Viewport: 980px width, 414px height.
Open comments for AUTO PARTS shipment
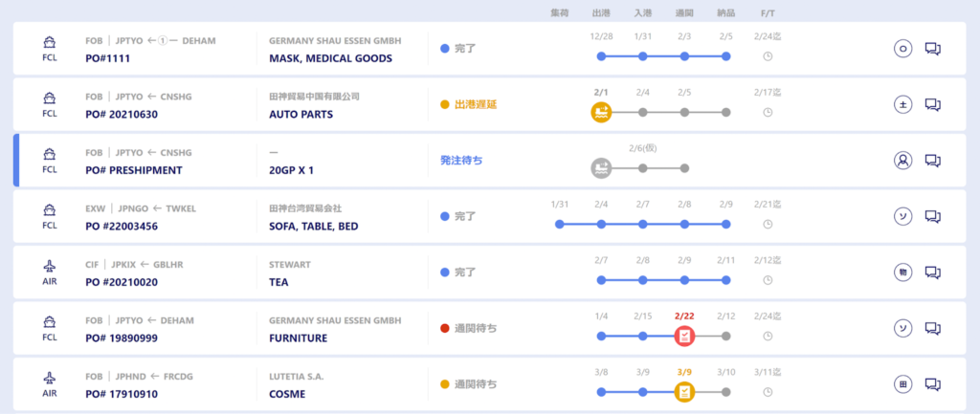(933, 105)
